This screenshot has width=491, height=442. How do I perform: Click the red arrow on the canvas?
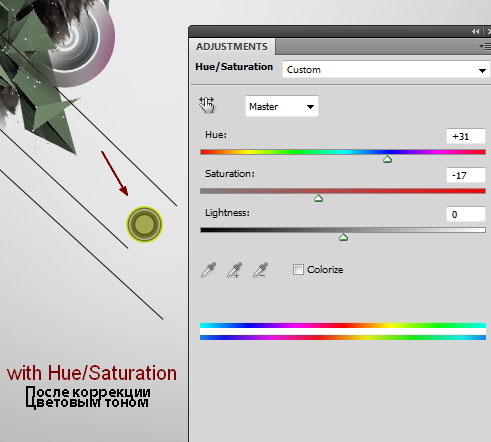(115, 173)
